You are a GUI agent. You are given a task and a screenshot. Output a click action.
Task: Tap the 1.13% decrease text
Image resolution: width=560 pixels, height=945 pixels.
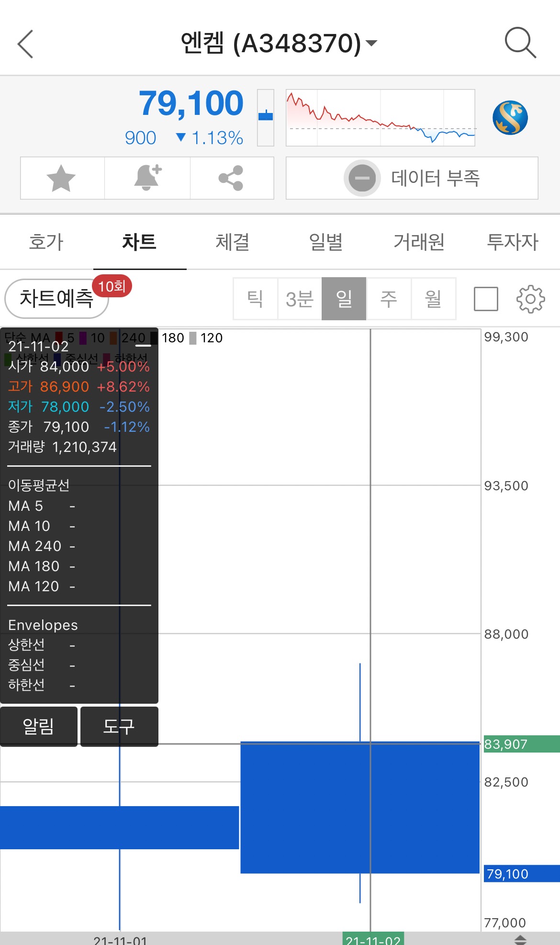point(217,138)
